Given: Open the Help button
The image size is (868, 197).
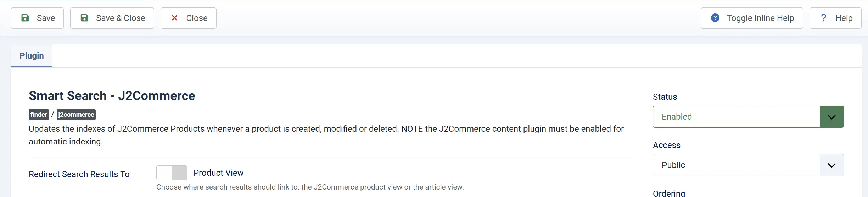Looking at the screenshot, I should point(835,18).
